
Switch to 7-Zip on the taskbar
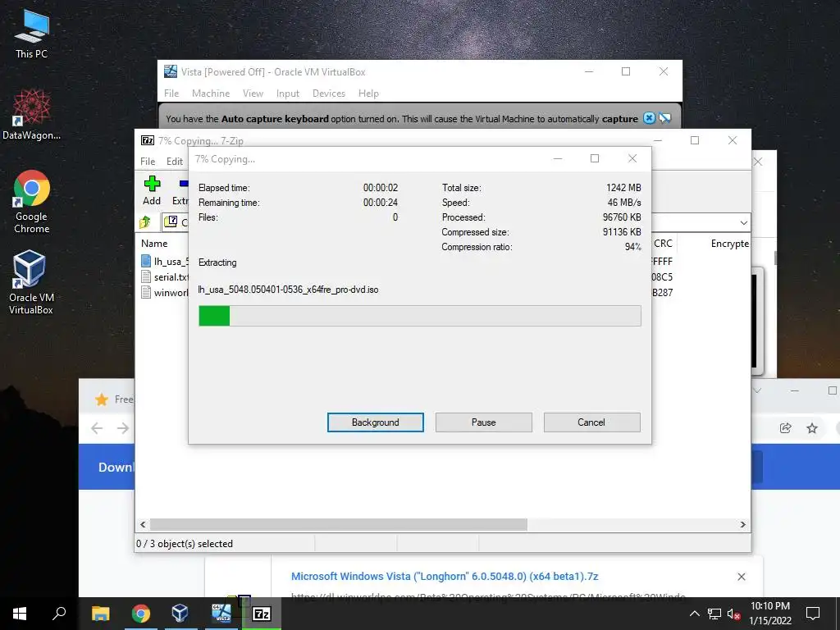[x=262, y=614]
